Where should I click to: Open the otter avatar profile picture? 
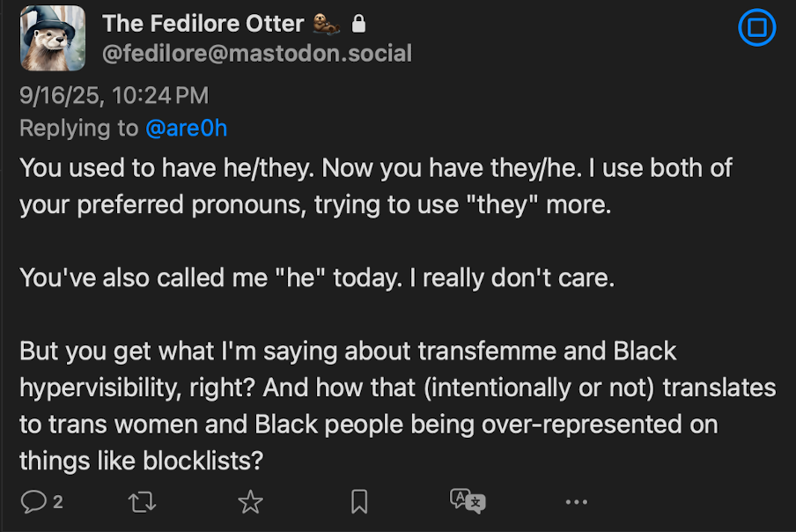click(x=53, y=39)
